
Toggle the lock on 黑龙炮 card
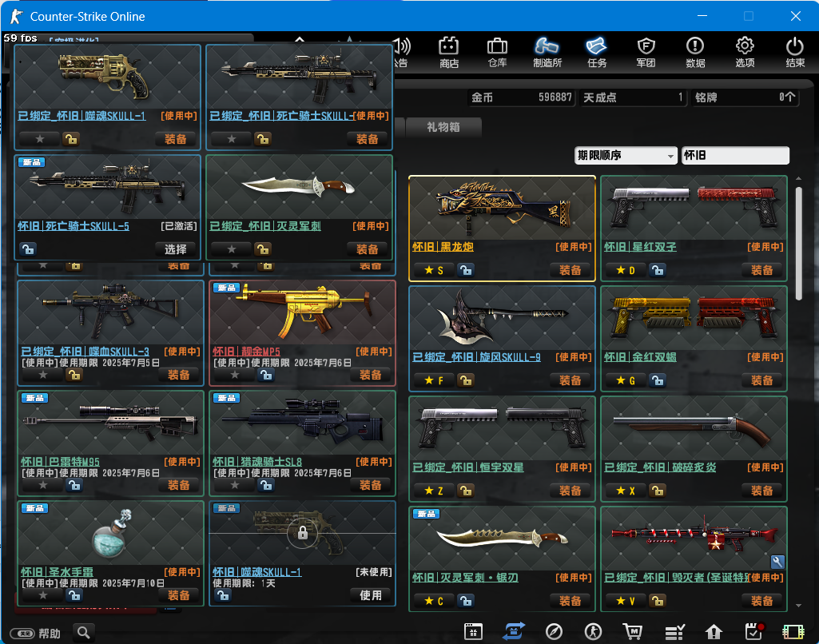(x=465, y=270)
